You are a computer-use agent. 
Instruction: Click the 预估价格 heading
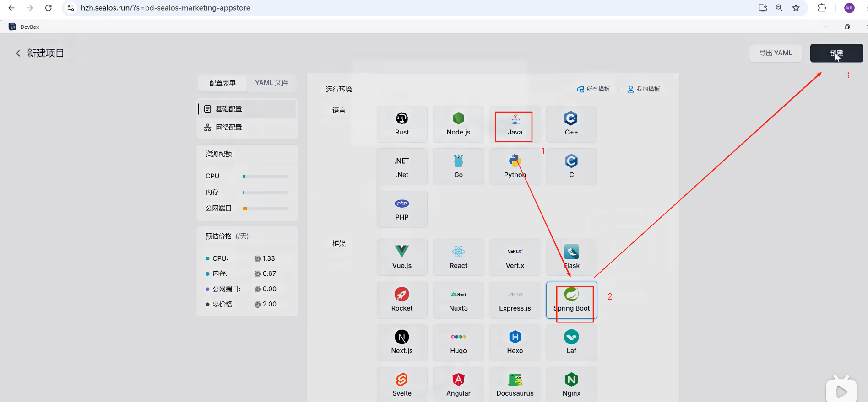click(x=227, y=236)
